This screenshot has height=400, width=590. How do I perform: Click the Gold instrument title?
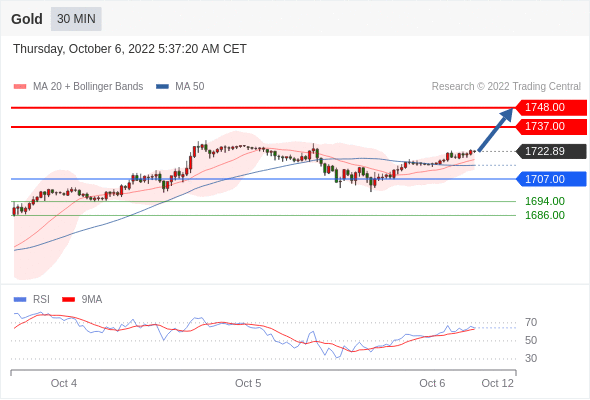pyautogui.click(x=27, y=19)
